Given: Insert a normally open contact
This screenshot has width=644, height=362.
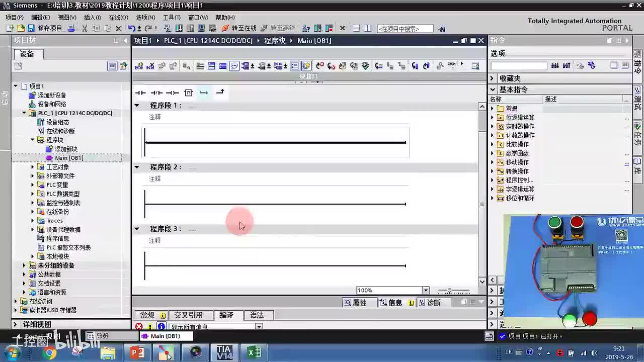Looking at the screenshot, I should pos(140,93).
